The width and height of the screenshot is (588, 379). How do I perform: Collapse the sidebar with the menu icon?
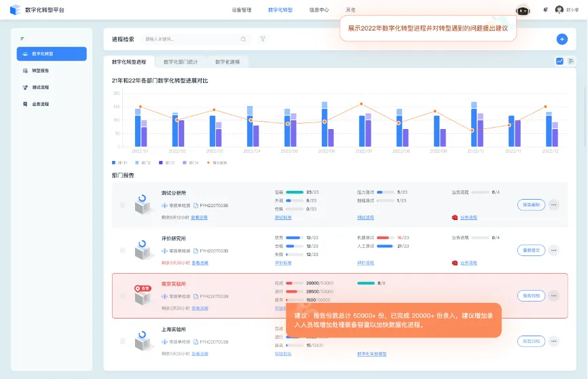click(22, 39)
